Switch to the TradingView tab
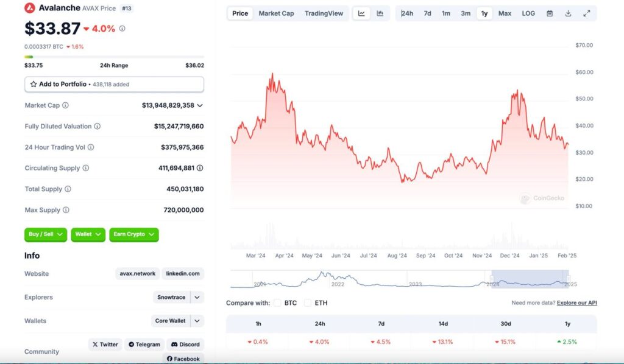The width and height of the screenshot is (624, 364). pos(324,13)
